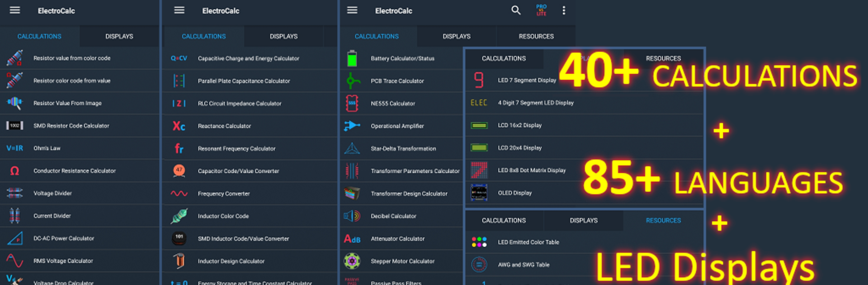Click the Frequency Converter wave icon
868x285 pixels.
pos(179,193)
